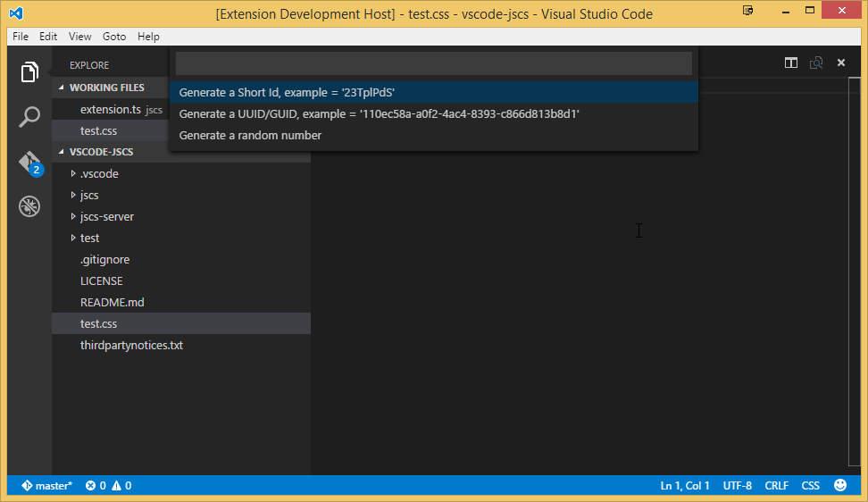868x502 pixels.
Task: Open the Search view in the activity bar
Action: [29, 117]
